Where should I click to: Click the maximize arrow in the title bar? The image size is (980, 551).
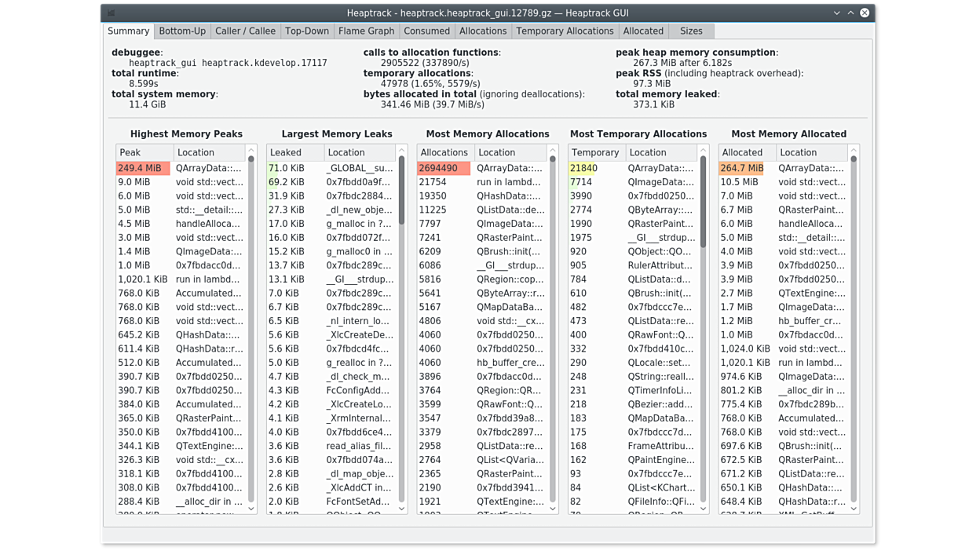point(850,13)
